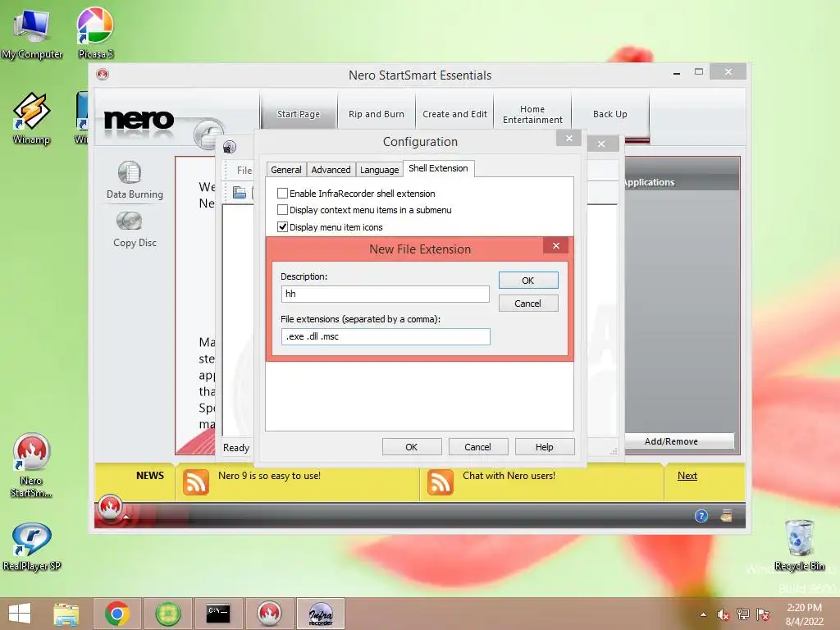Image resolution: width=840 pixels, height=630 pixels.
Task: Click the volume muted tray icon
Action: (724, 614)
